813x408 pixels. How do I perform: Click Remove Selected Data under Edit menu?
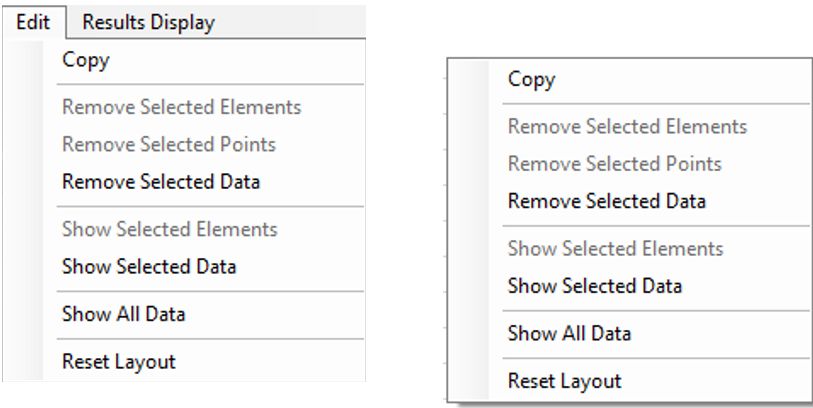210,181
